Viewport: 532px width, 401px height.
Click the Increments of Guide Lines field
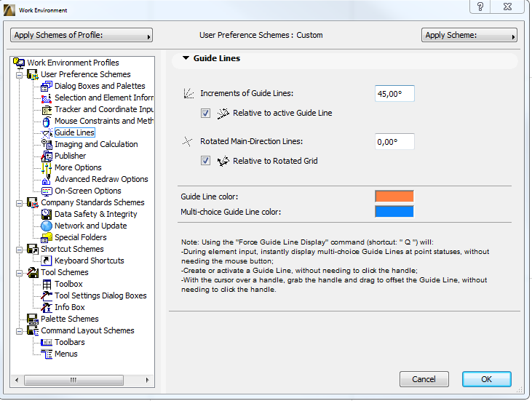(394, 93)
